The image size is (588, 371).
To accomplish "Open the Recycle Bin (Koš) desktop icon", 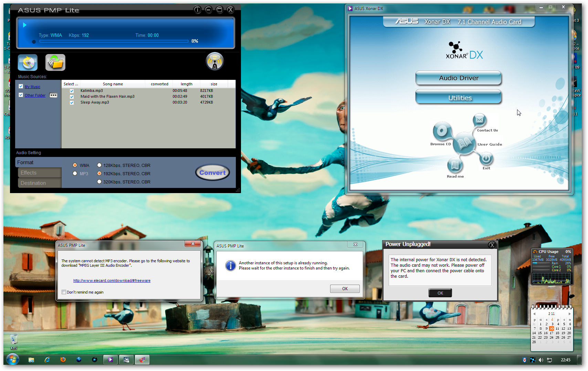I will (13, 342).
